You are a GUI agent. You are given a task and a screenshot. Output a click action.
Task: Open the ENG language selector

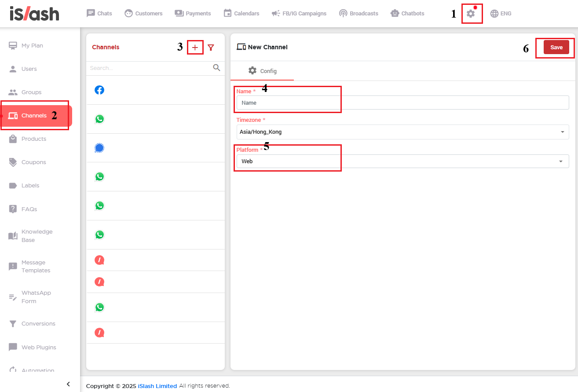505,14
